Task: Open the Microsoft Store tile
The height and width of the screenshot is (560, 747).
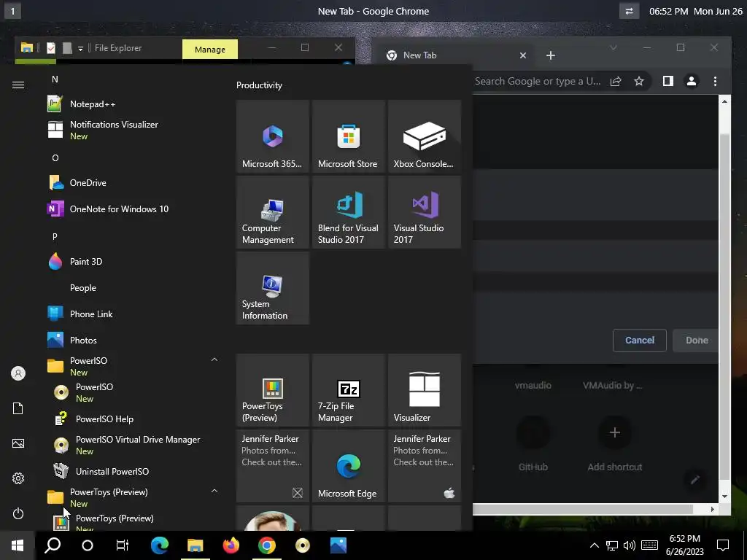Action: [x=348, y=136]
